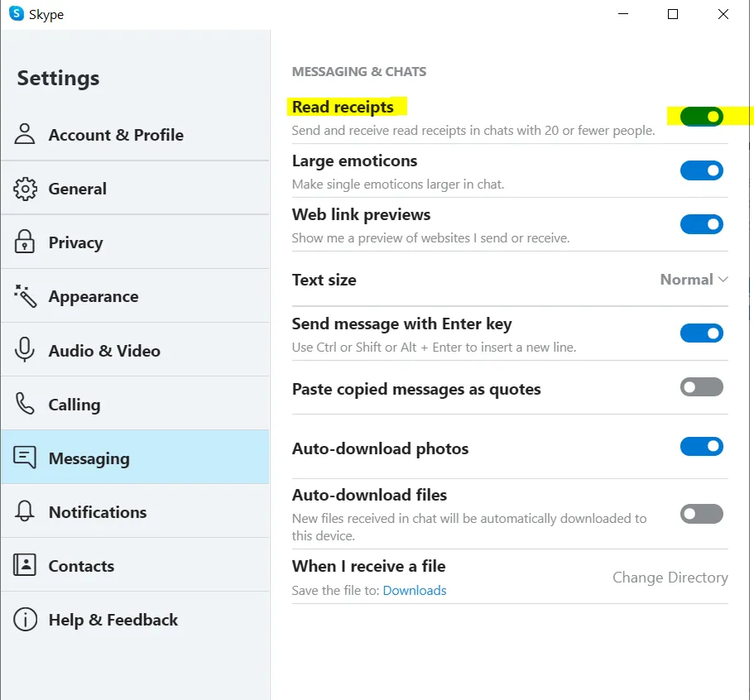Select Calling settings label

pyautogui.click(x=74, y=405)
